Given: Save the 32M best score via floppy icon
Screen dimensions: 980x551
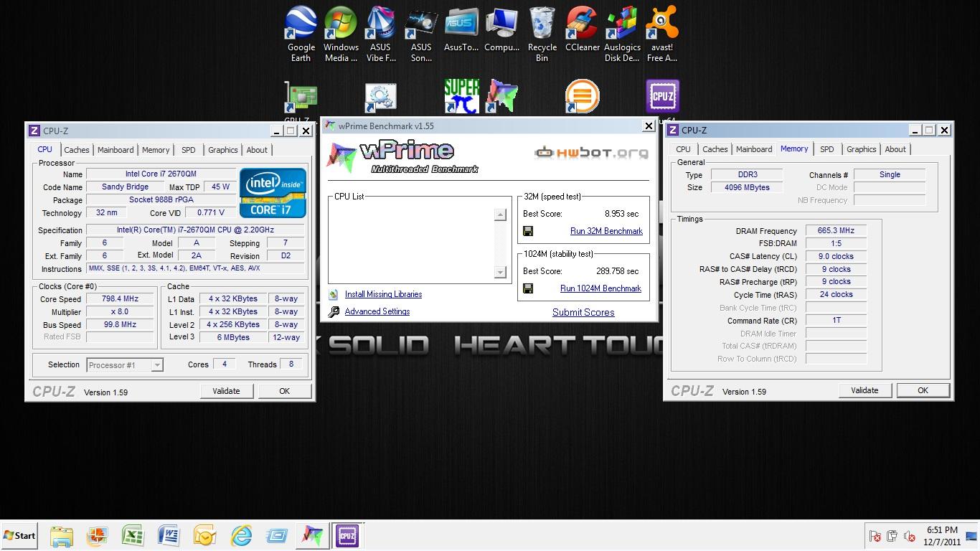Looking at the screenshot, I should tap(528, 231).
